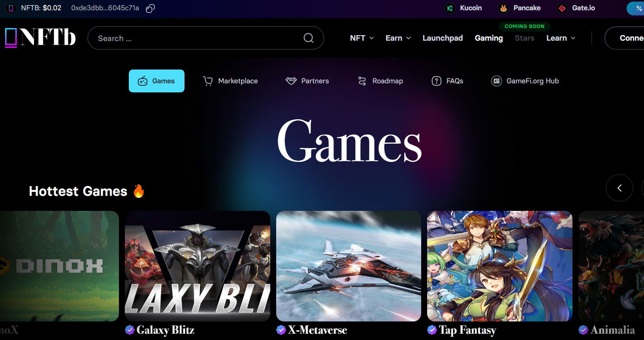644x340 pixels.
Task: Click the Tap Fantasy title link
Action: point(467,330)
